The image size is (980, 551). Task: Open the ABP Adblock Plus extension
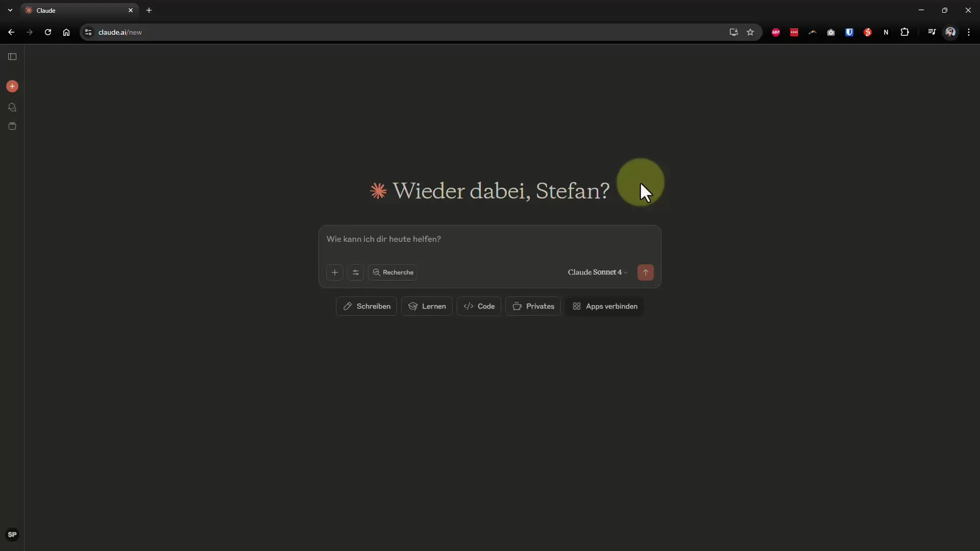point(776,32)
